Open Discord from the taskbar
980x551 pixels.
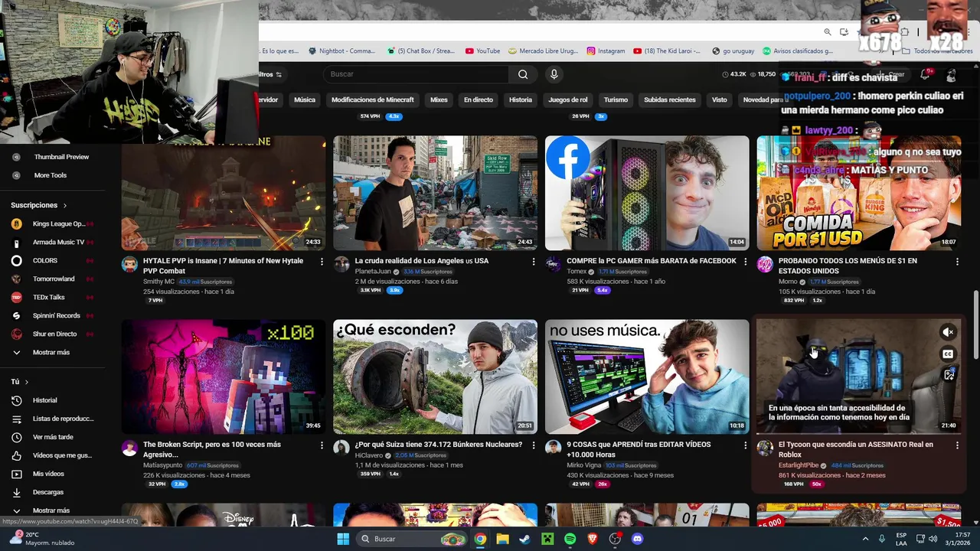(638, 539)
